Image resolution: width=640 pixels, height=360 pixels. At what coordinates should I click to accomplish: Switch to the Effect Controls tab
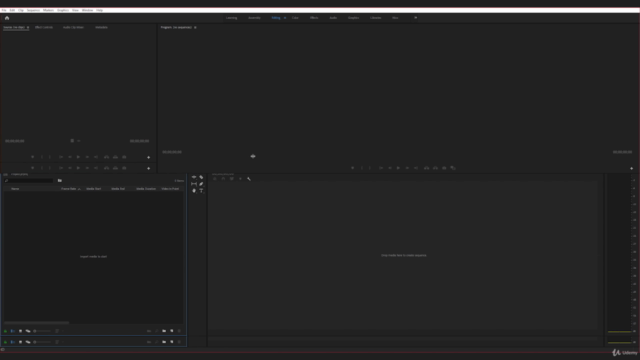[44, 27]
